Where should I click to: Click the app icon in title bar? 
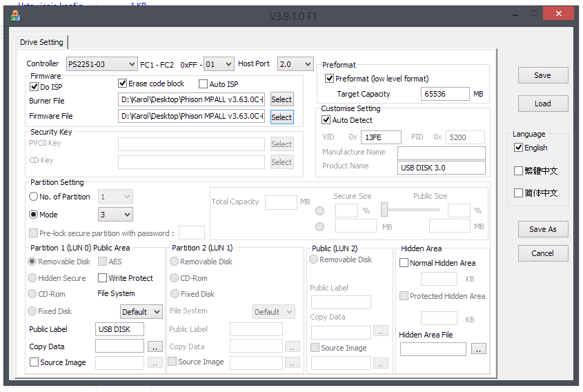pyautogui.click(x=15, y=16)
